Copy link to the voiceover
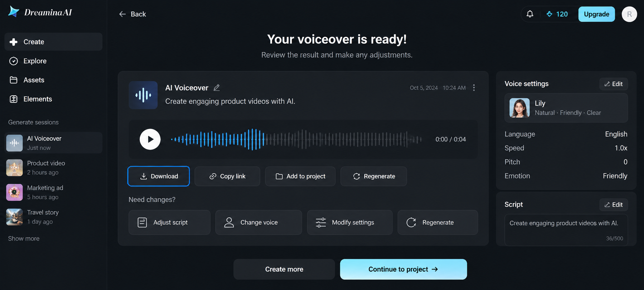Screen dimensions: 644x290 tap(227, 176)
